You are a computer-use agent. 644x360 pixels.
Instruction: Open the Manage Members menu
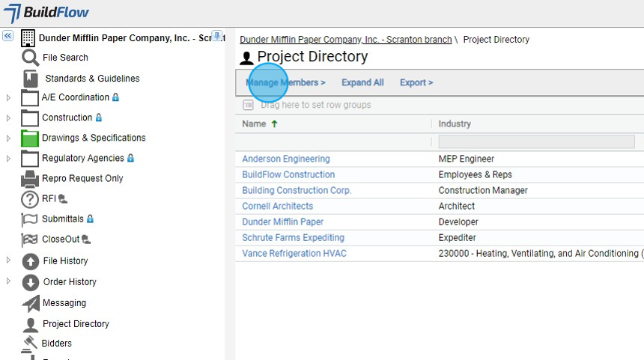point(285,82)
